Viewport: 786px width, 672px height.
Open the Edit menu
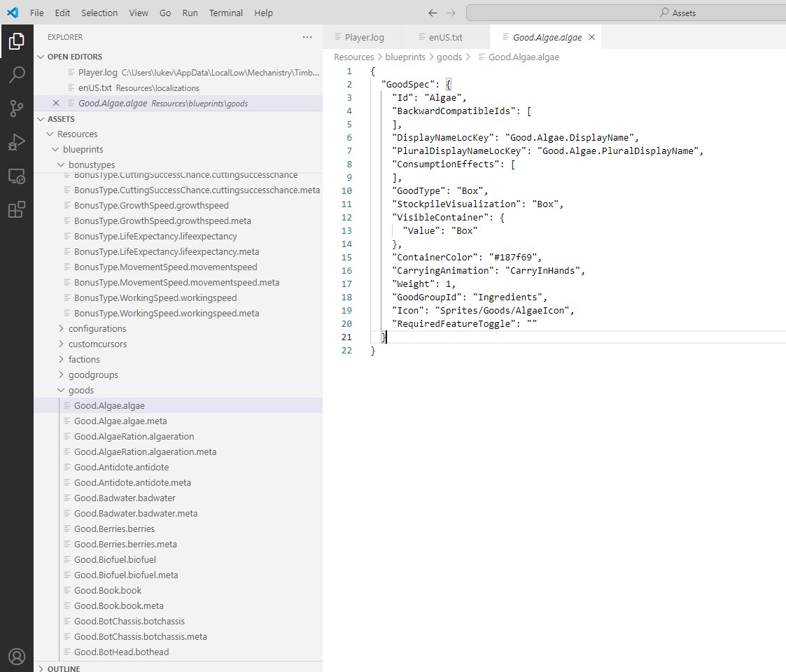(62, 13)
